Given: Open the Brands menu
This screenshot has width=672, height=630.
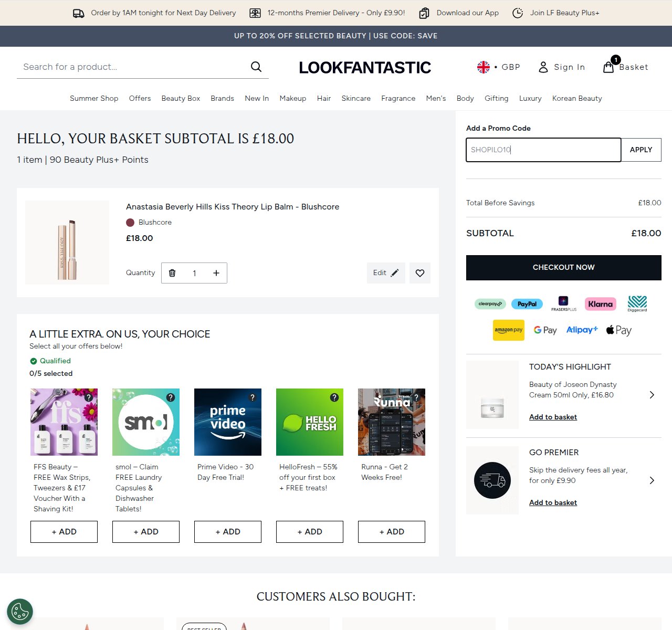Looking at the screenshot, I should pos(222,98).
